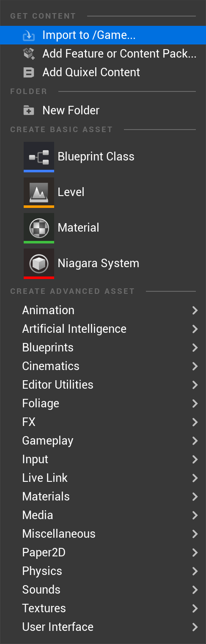This screenshot has width=206, height=644.
Task: Open the User Interface menu entry
Action: [103, 627]
